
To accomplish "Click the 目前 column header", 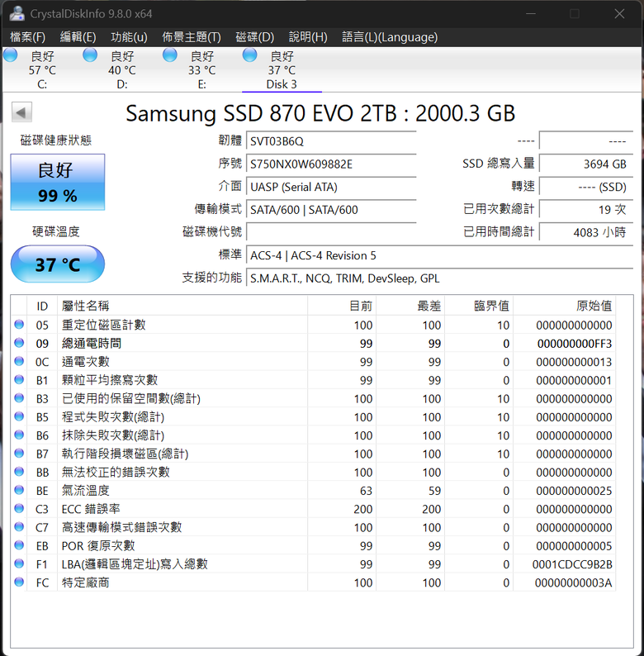I will point(342,306).
